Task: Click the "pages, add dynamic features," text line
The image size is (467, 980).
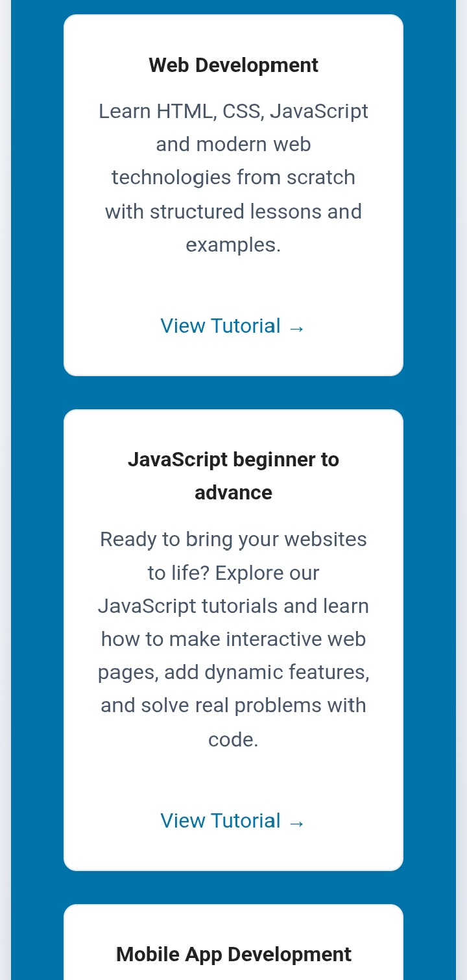Action: pyautogui.click(x=233, y=672)
